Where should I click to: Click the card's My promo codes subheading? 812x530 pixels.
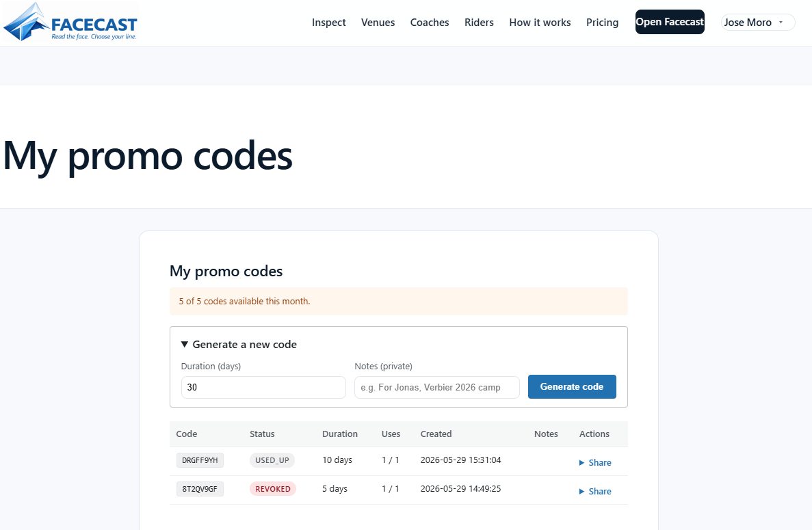pos(226,271)
